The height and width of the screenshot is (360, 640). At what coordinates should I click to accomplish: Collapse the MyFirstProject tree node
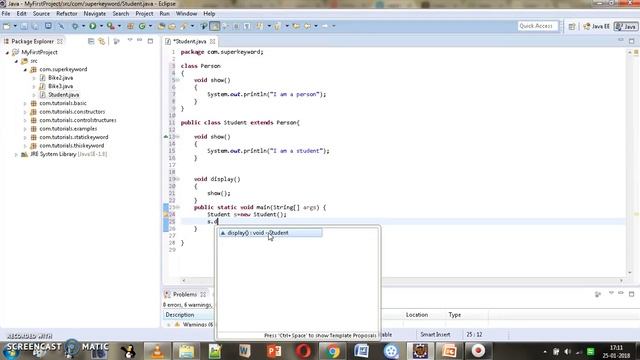point(7,53)
